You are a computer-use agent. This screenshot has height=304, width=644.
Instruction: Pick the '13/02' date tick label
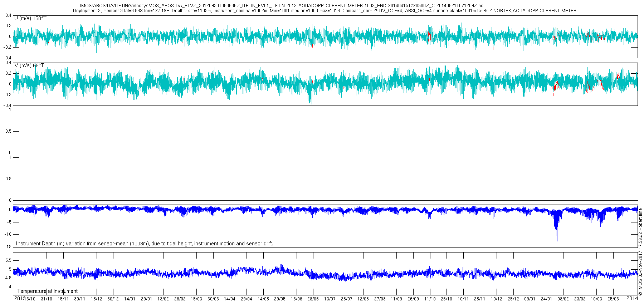point(163,299)
